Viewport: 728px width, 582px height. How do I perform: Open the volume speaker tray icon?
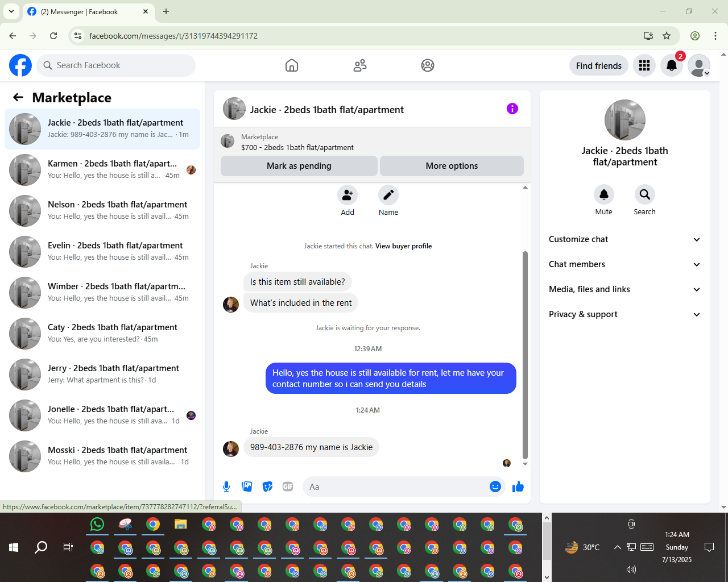(631, 569)
